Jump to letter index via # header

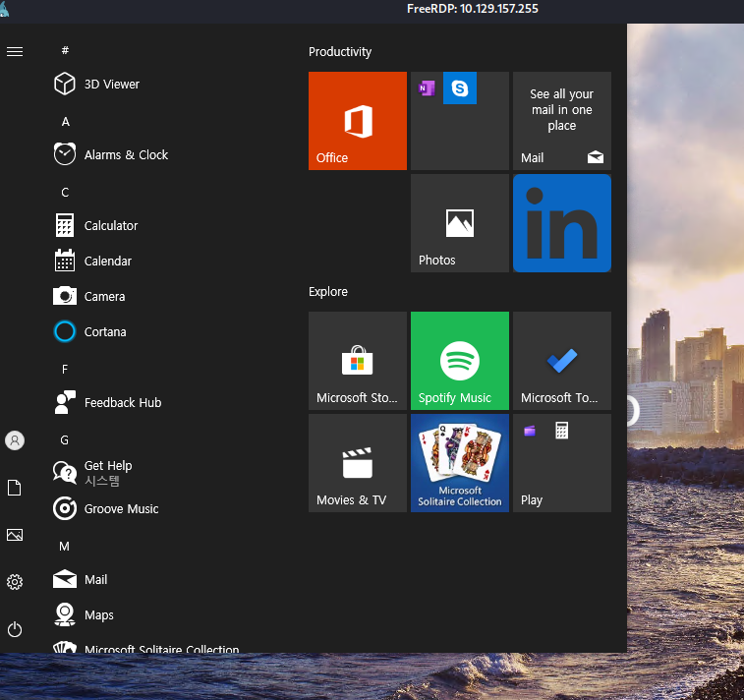coord(65,50)
